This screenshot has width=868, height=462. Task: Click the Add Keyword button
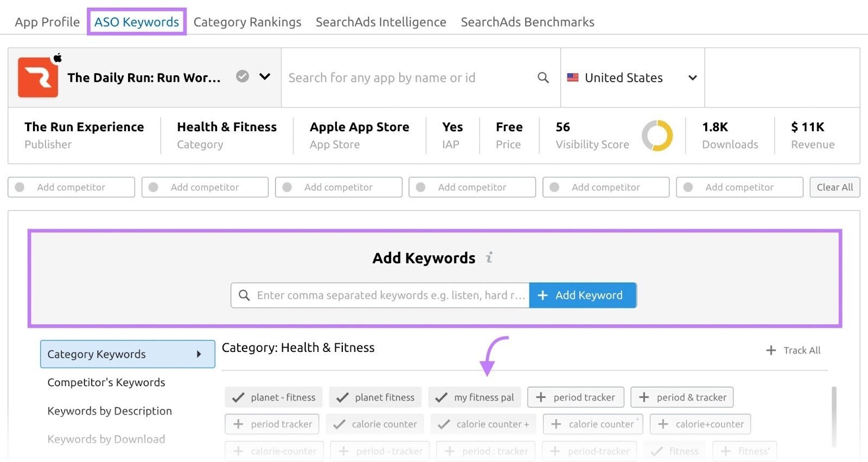[583, 295]
